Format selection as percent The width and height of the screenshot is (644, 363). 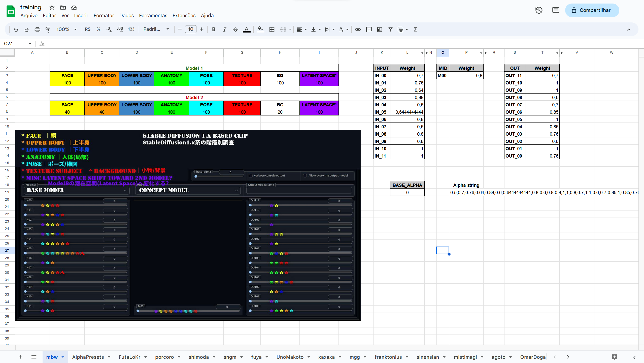point(98,29)
